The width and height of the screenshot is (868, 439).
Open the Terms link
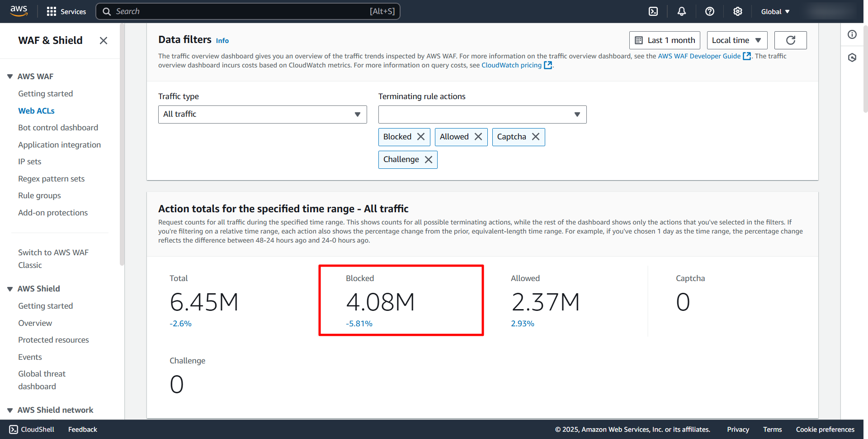tap(772, 429)
